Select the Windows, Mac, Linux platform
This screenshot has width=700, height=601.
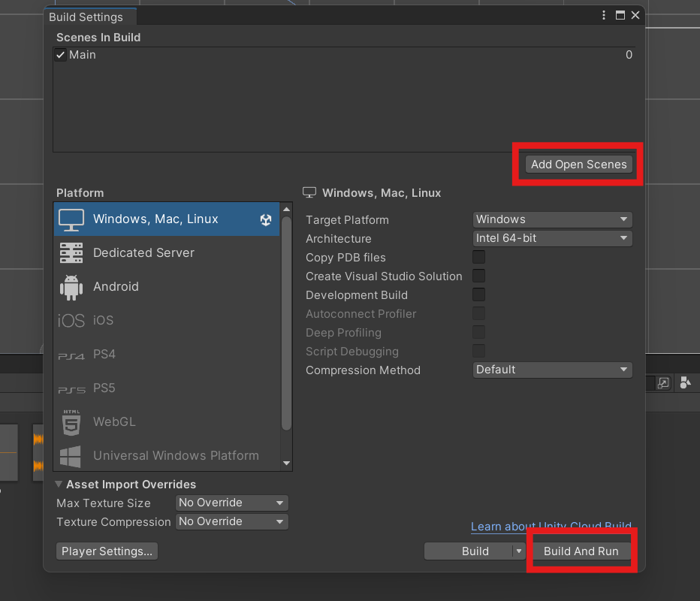167,219
